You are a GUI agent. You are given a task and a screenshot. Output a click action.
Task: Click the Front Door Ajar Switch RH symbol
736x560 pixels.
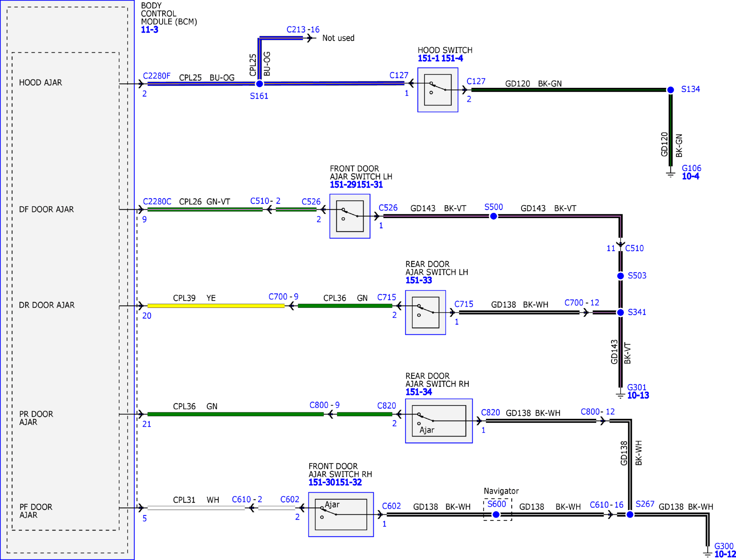(x=341, y=514)
